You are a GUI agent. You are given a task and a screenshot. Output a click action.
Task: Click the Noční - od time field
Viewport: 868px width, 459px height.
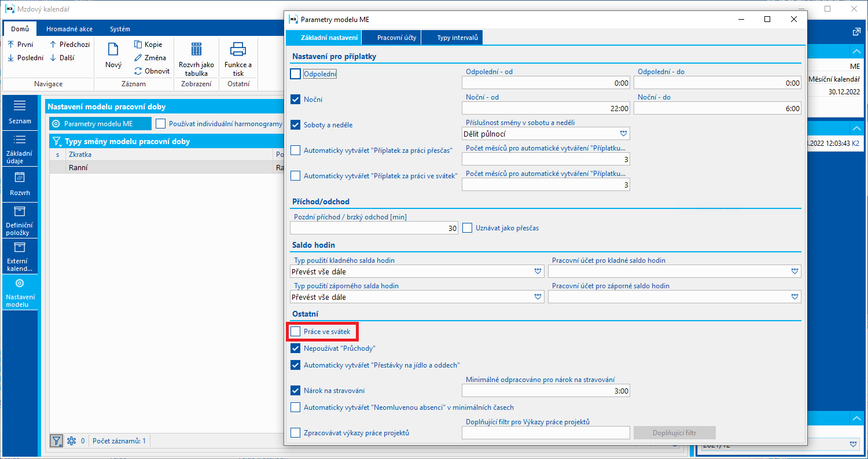point(546,108)
